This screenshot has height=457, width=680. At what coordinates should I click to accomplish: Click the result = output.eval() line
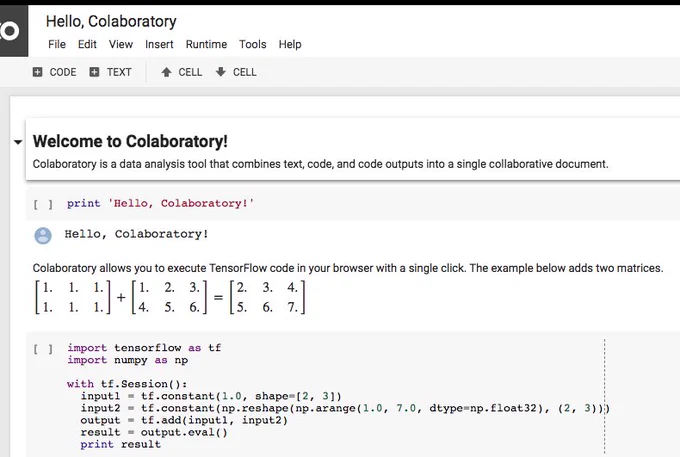[x=154, y=432]
